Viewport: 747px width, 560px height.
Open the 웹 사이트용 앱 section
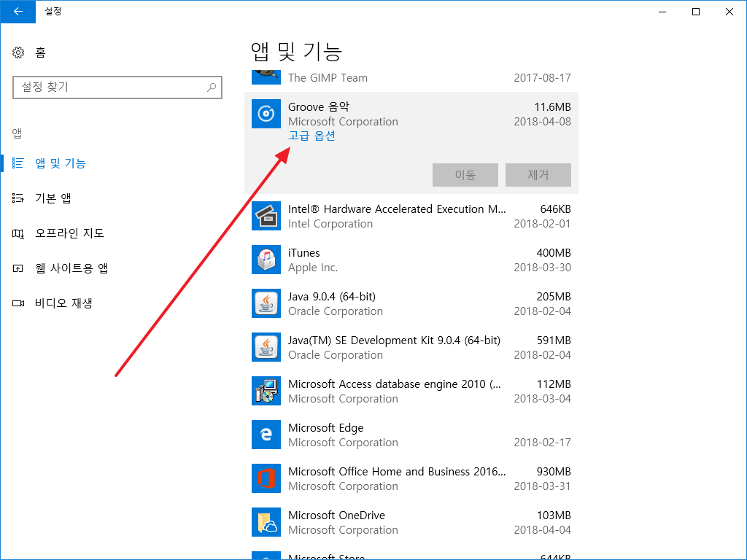[x=71, y=268]
